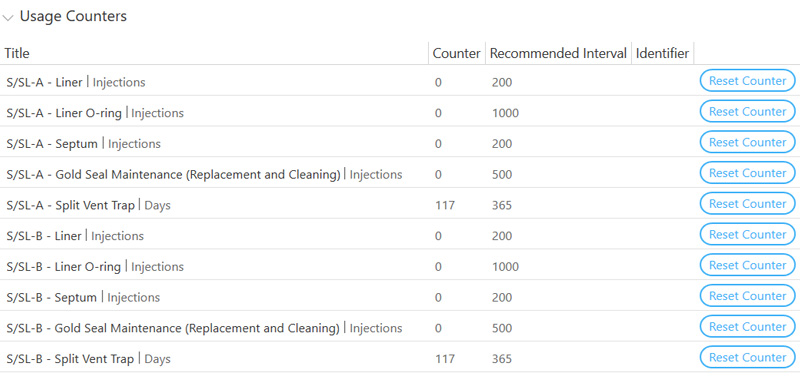Click the Usage Counters section title
This screenshot has height=378, width=800.
73,16
